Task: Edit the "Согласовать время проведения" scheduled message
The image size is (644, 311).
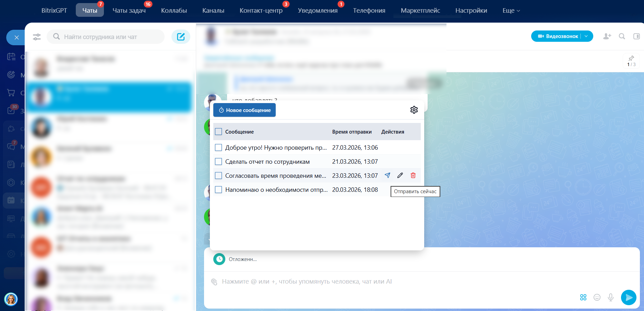Action: tap(400, 175)
